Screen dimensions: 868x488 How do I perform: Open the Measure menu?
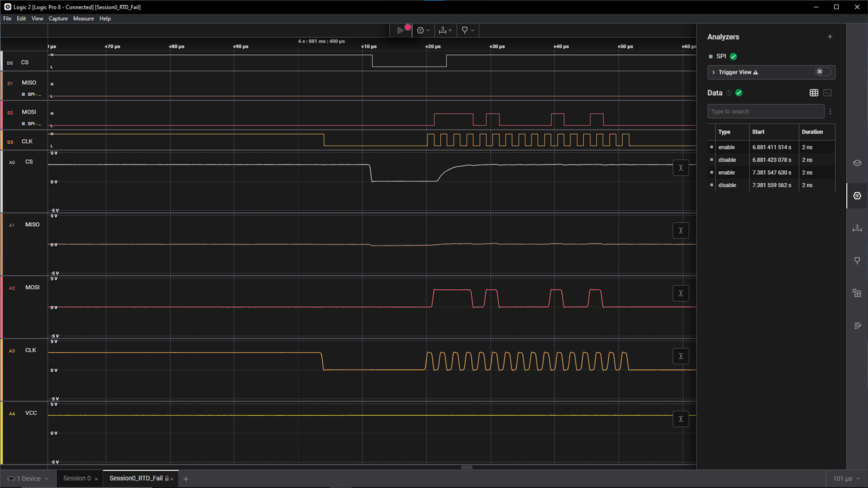click(x=84, y=18)
